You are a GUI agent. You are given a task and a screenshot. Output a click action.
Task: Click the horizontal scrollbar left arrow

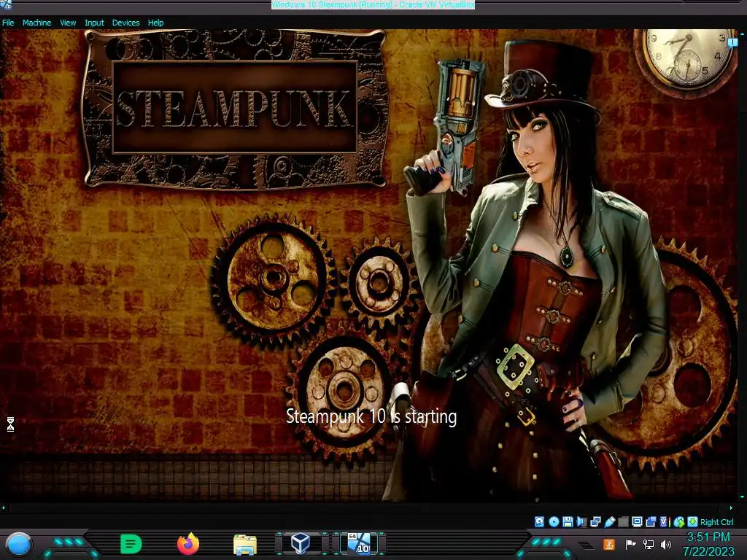tap(4, 507)
